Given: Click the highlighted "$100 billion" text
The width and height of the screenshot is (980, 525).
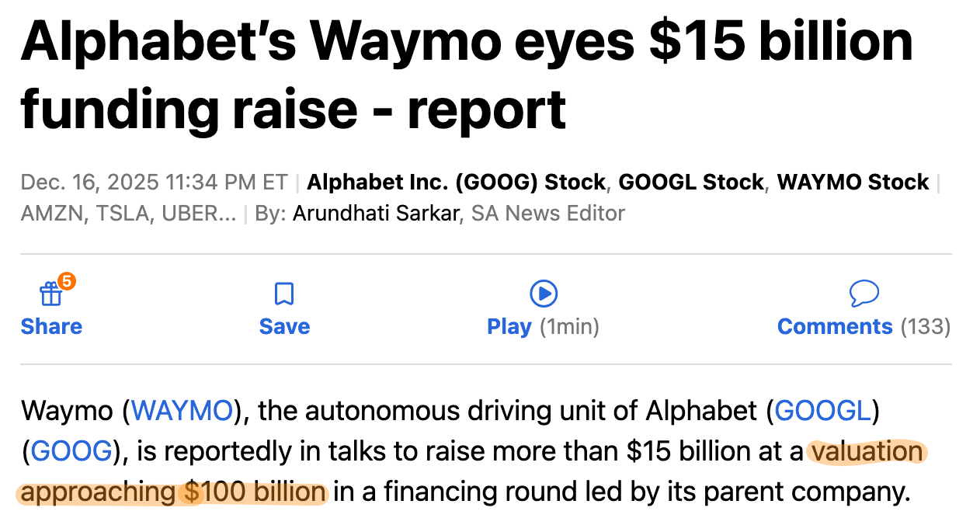Looking at the screenshot, I should [x=255, y=492].
